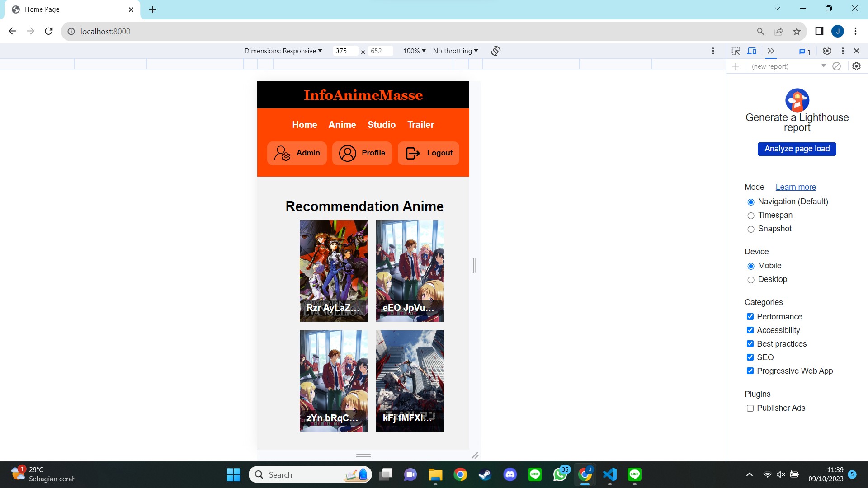Uncheck the Performance category checkbox
The height and width of the screenshot is (488, 868).
750,317
